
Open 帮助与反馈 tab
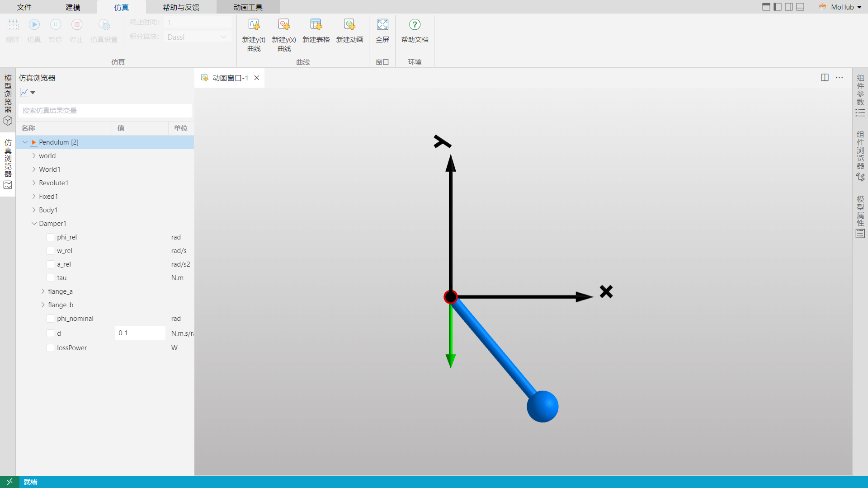181,7
